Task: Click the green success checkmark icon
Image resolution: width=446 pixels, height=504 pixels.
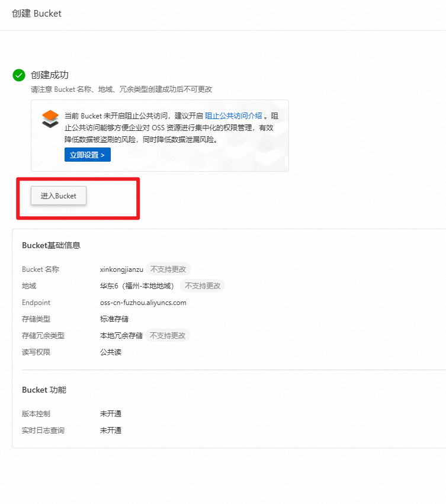Action: coord(19,75)
